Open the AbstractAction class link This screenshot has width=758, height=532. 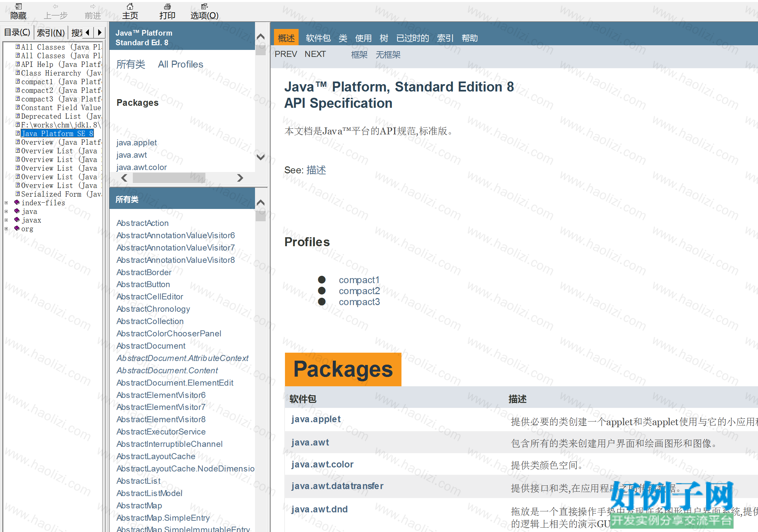click(x=142, y=223)
